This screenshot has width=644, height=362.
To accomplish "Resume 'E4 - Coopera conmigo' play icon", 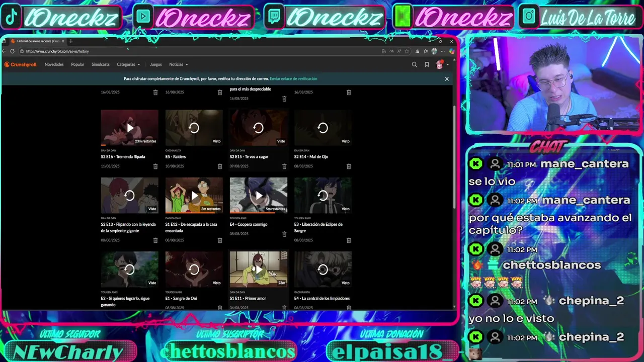I will click(x=259, y=196).
